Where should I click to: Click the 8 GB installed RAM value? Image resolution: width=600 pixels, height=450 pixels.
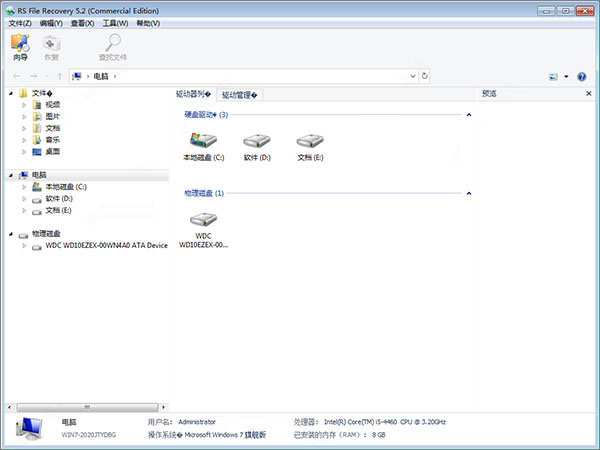click(x=378, y=435)
